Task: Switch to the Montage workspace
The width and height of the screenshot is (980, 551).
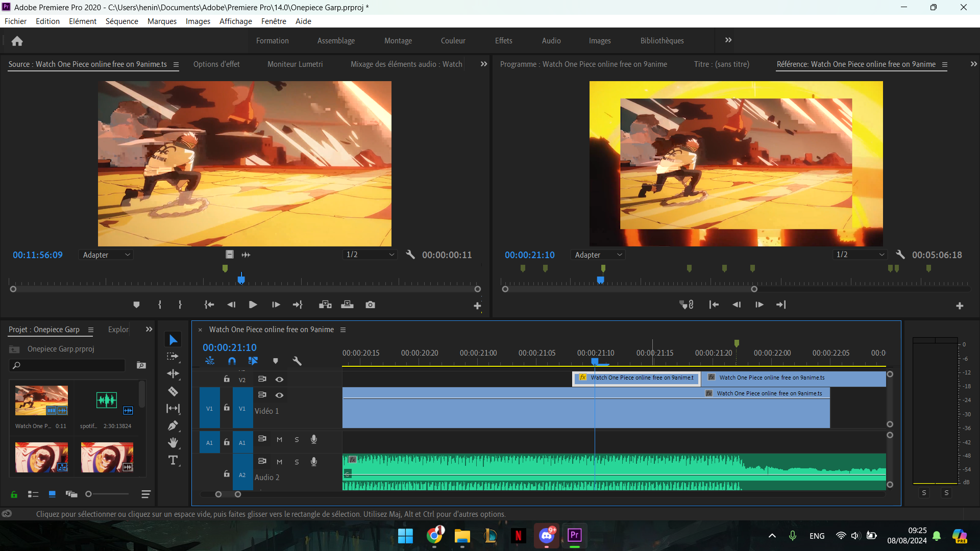Action: click(x=398, y=41)
